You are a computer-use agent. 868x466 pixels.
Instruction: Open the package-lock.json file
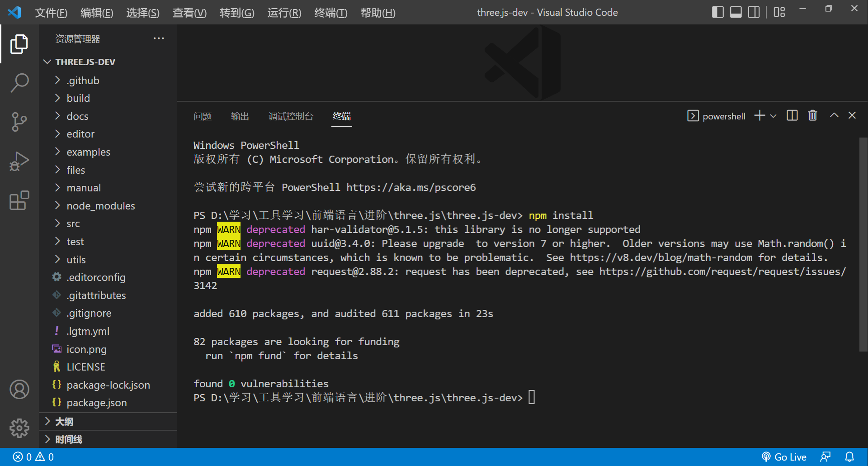pyautogui.click(x=108, y=385)
